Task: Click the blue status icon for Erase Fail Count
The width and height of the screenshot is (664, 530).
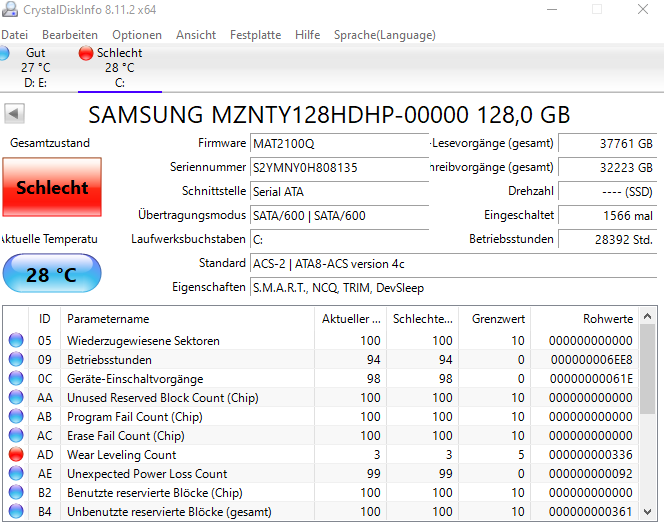Action: pyautogui.click(x=16, y=436)
